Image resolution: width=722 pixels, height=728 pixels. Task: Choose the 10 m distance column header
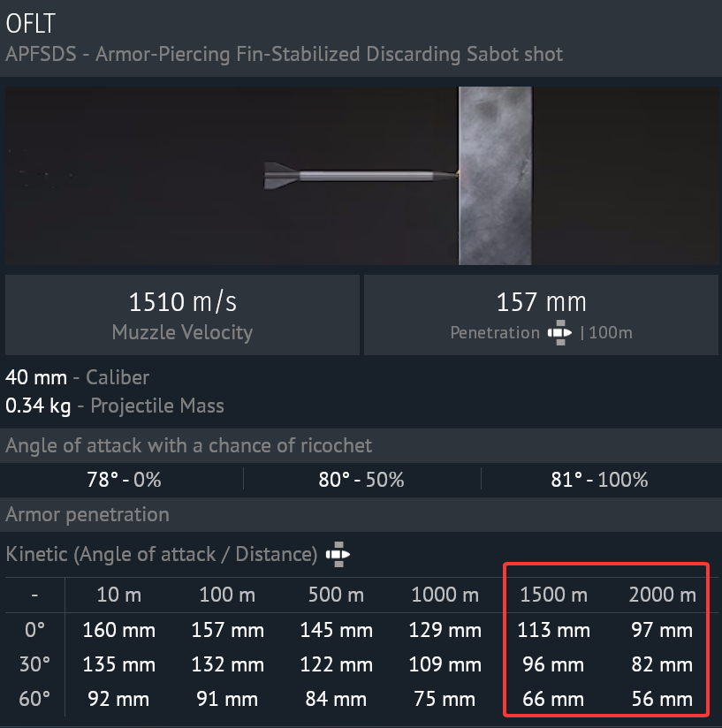(118, 595)
